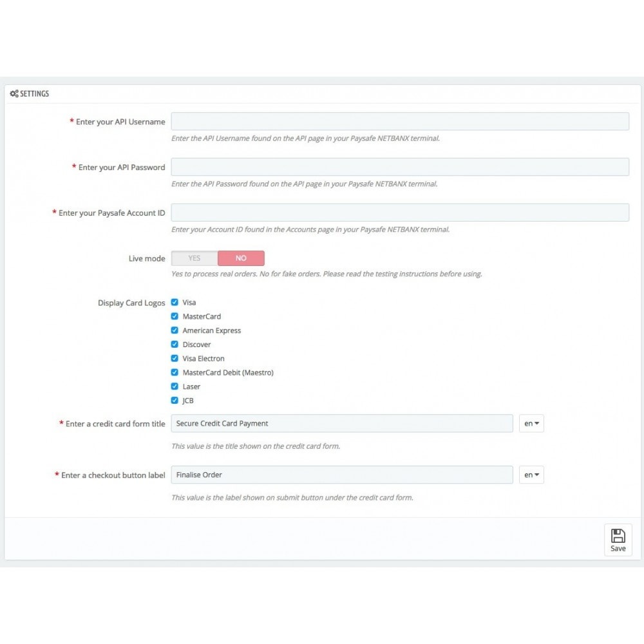Click the 'Display Card Logos' label
The height and width of the screenshot is (644, 644).
(x=131, y=303)
